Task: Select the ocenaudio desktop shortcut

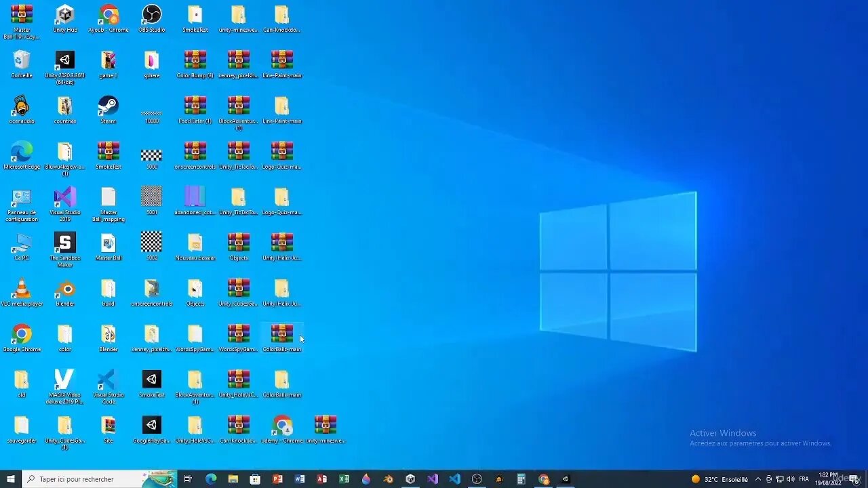Action: (22, 110)
